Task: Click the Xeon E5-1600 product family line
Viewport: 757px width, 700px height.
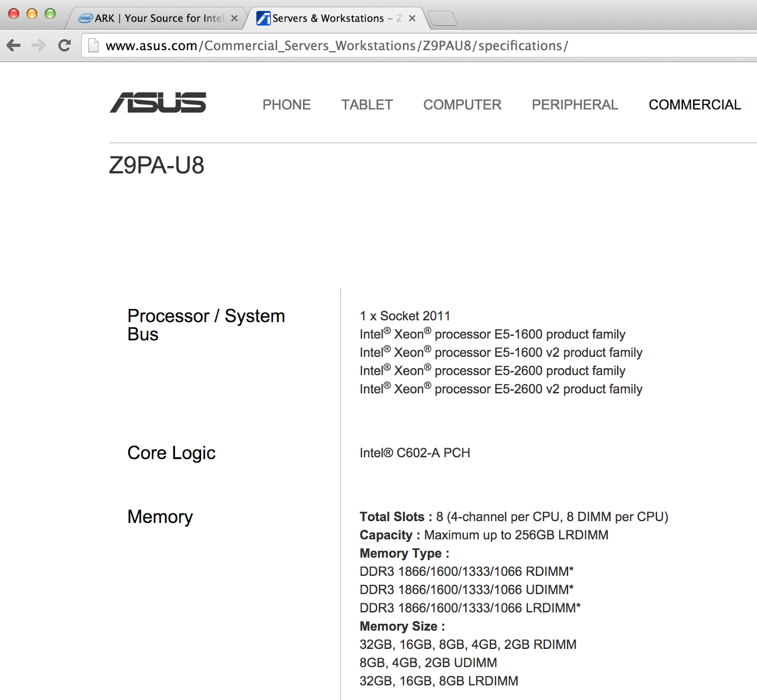Action: coord(493,334)
